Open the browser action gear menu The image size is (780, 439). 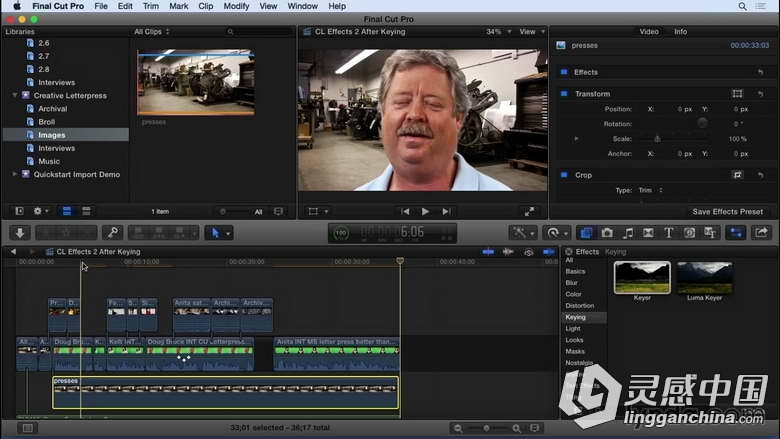pos(40,211)
